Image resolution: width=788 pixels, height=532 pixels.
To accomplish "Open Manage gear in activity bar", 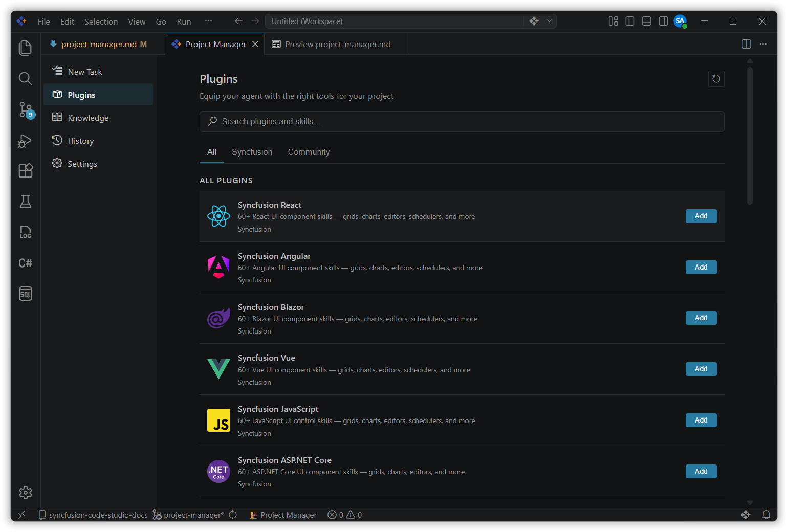I will pyautogui.click(x=25, y=493).
